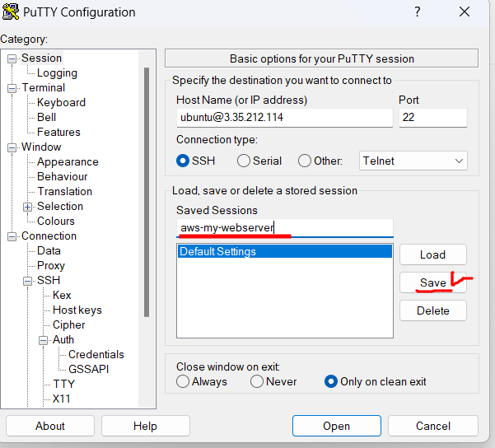495x448 pixels.
Task: Open the Behaviour category
Action: point(63,177)
